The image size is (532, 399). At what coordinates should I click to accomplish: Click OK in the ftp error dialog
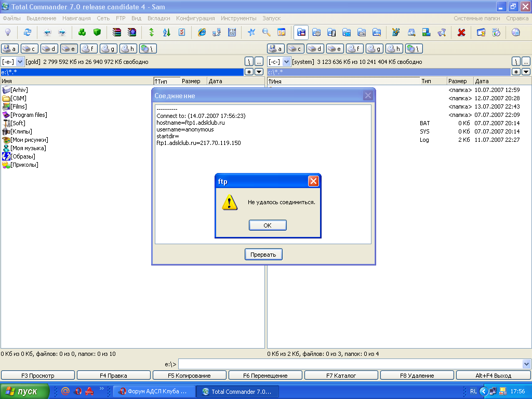pyautogui.click(x=268, y=225)
